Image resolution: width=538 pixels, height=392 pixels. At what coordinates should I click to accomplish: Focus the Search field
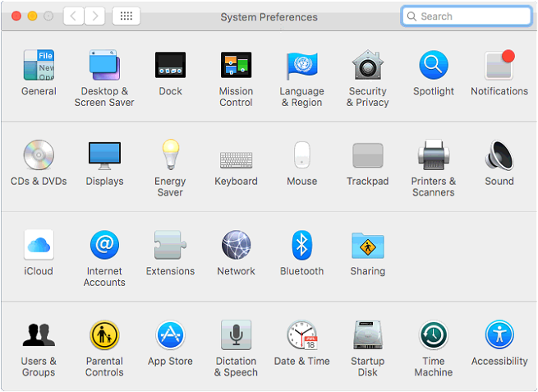click(x=467, y=16)
